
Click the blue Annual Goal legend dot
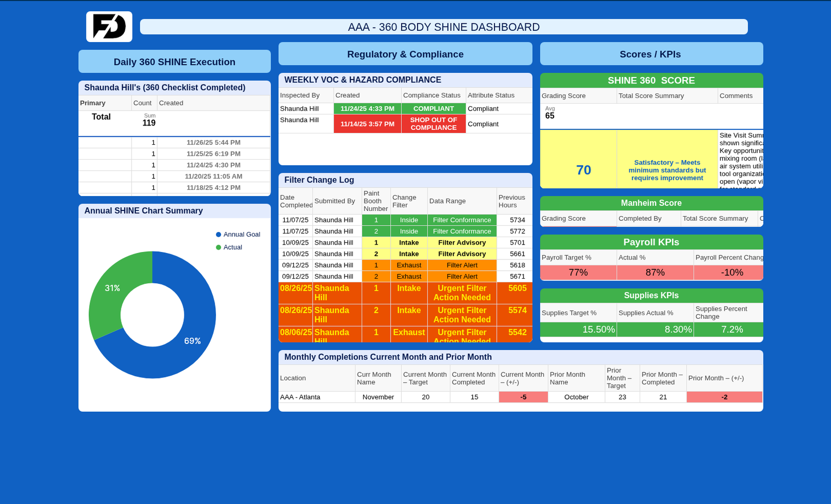click(x=218, y=235)
